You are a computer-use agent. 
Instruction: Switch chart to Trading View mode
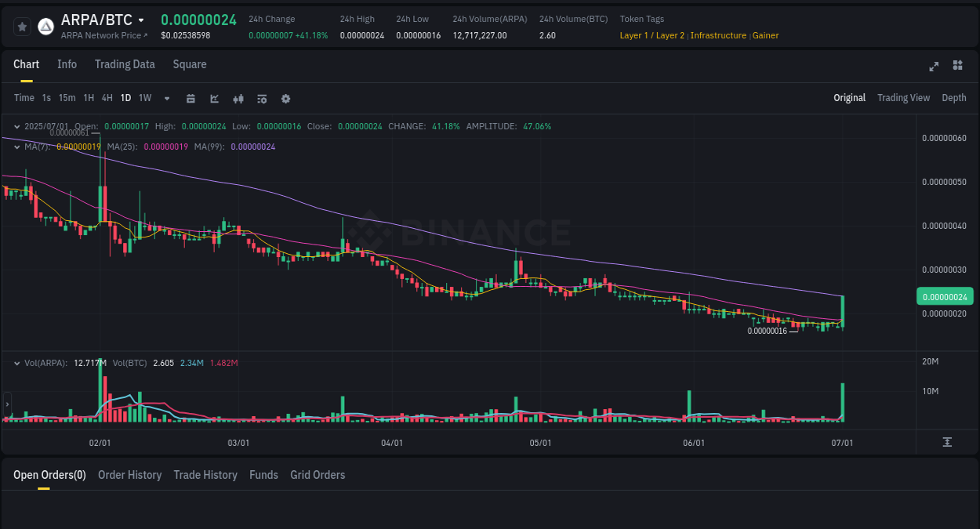(903, 98)
